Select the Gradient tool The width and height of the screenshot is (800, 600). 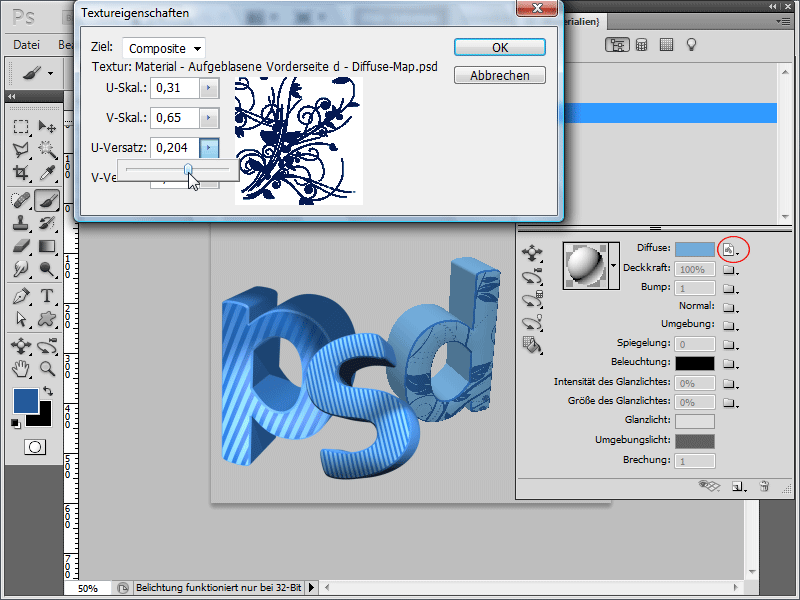click(x=47, y=246)
